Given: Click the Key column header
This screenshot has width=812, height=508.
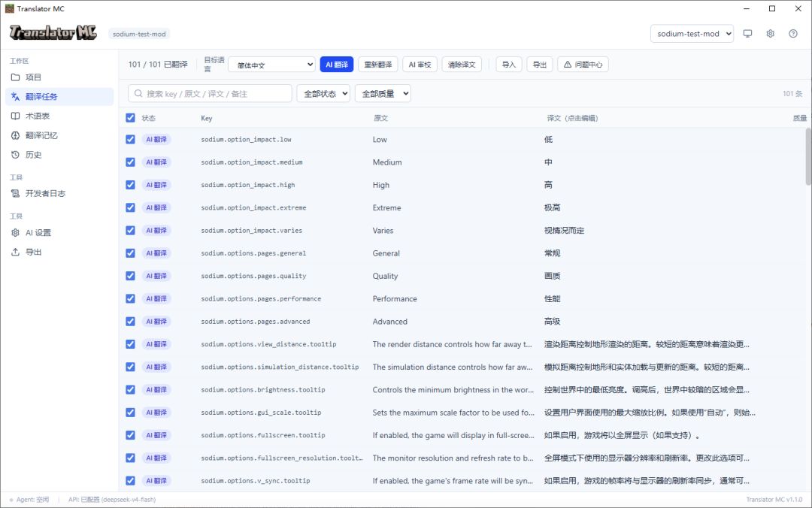Looking at the screenshot, I should coord(207,118).
